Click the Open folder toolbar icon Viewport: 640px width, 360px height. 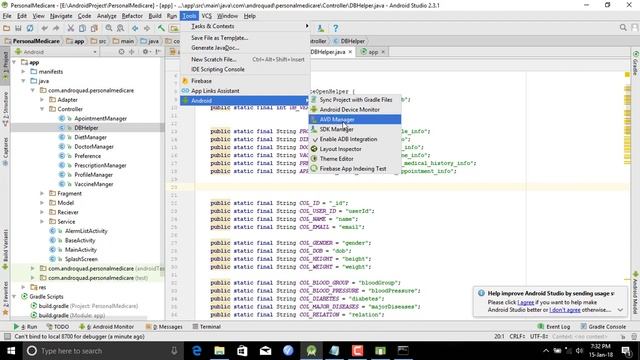point(6,28)
